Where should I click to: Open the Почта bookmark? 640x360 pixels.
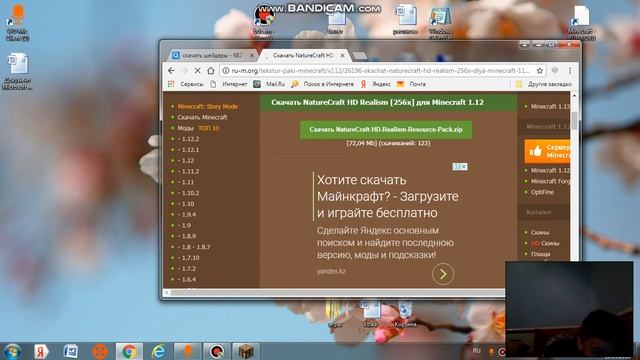[x=411, y=84]
